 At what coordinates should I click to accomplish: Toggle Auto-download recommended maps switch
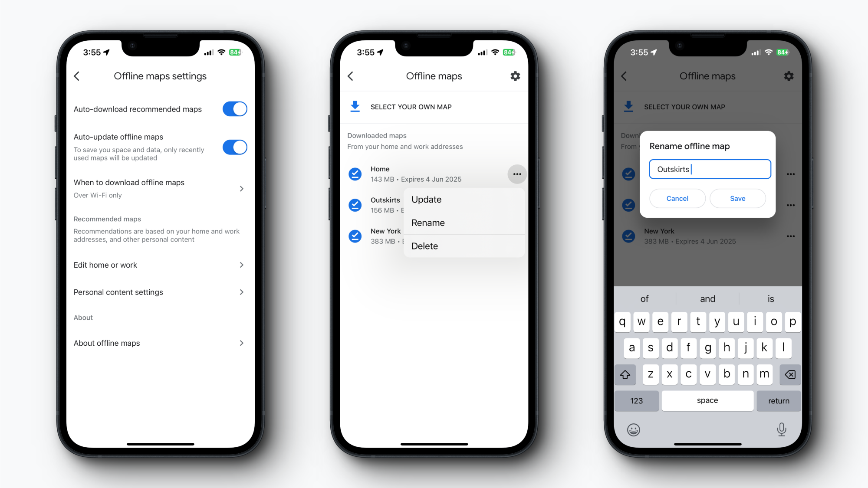pyautogui.click(x=237, y=108)
